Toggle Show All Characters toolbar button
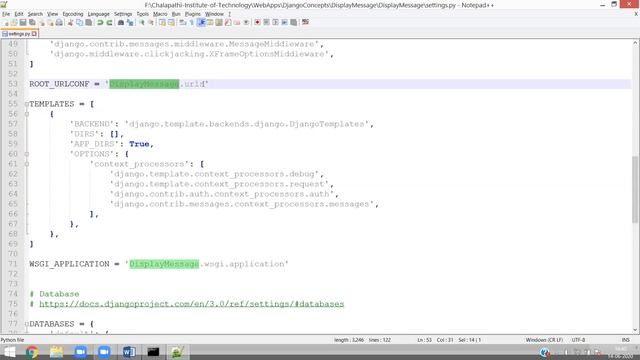Image resolution: width=640 pixels, height=360 pixels. pos(191,22)
